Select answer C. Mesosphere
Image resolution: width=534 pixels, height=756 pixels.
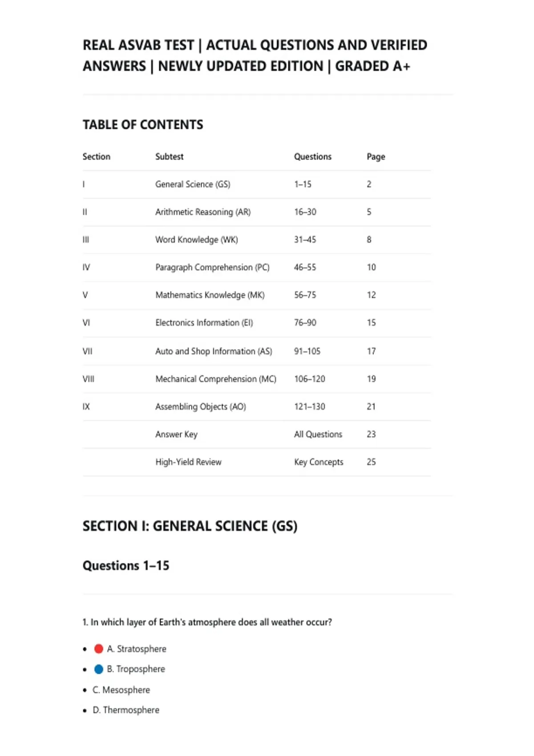click(121, 690)
